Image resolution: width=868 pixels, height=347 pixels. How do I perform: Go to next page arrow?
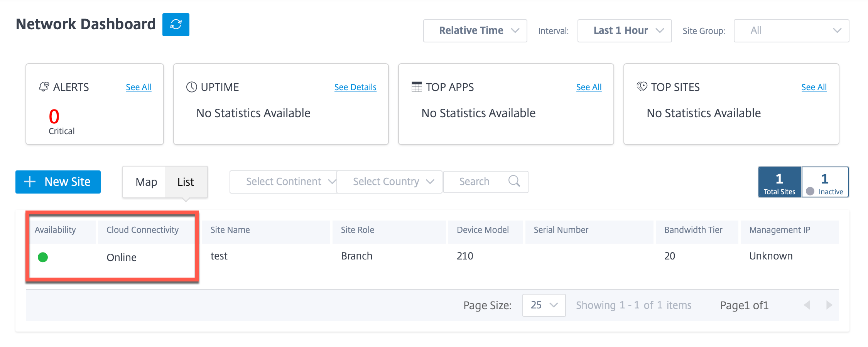(829, 305)
